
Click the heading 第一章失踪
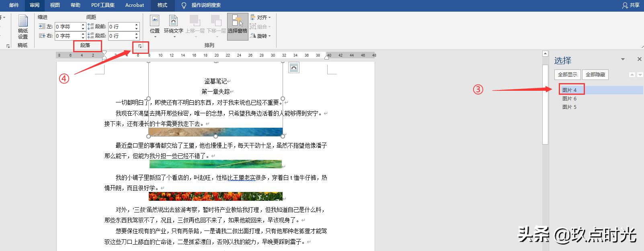(215, 92)
